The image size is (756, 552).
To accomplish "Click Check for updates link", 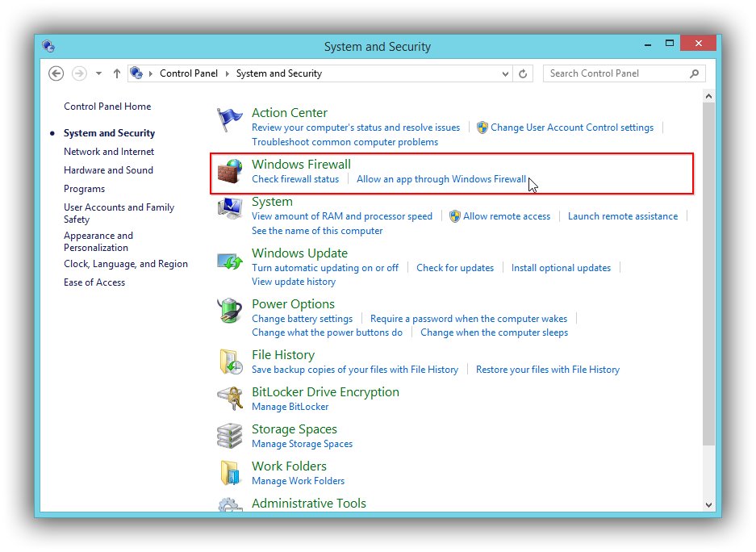I will coord(455,268).
